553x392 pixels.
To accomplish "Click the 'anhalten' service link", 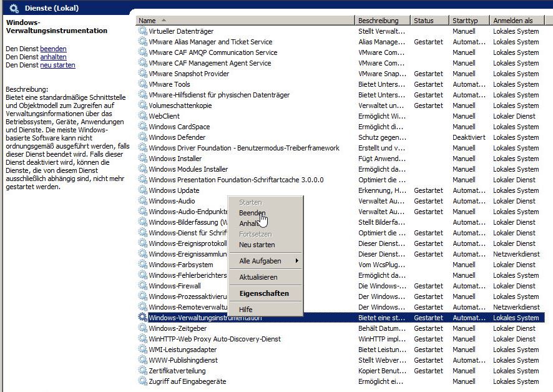I will [x=53, y=57].
